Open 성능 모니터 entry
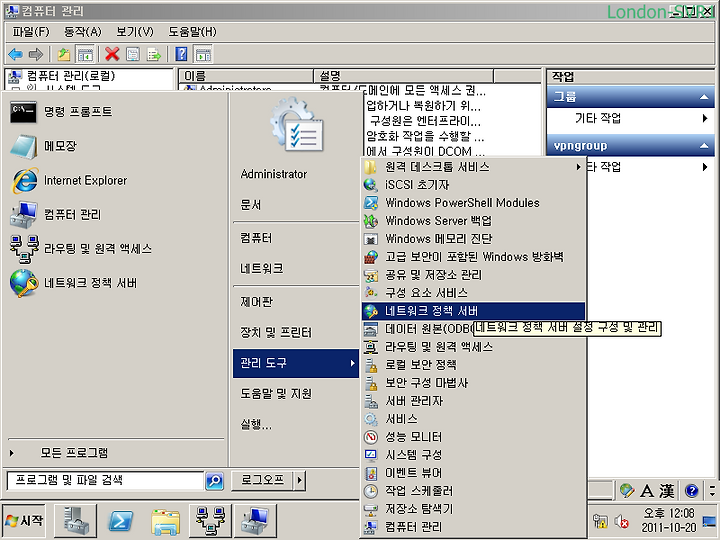The width and height of the screenshot is (720, 540). pyautogui.click(x=473, y=437)
